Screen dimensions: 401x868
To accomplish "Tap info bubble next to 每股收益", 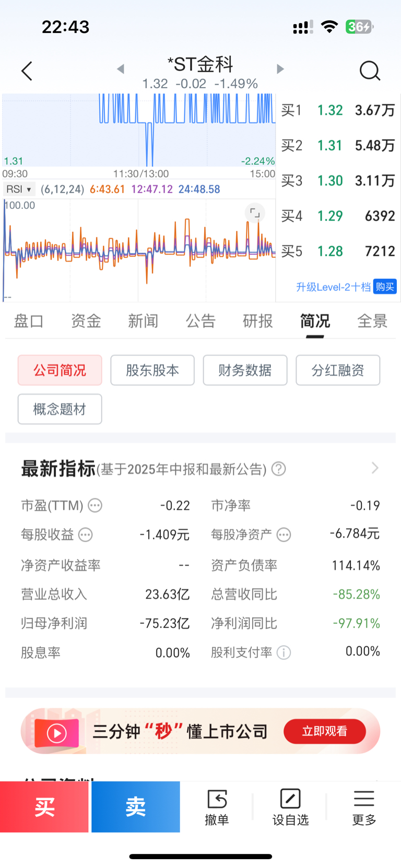I will tap(85, 534).
